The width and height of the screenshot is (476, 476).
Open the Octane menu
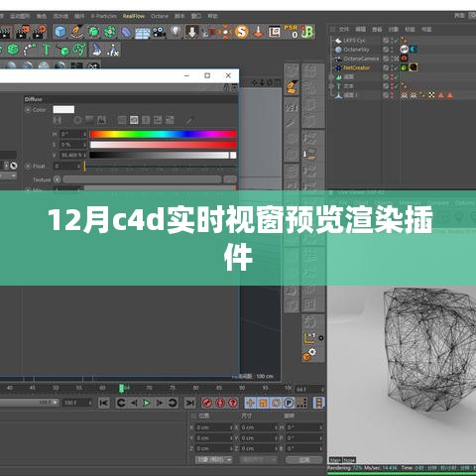click(x=160, y=16)
